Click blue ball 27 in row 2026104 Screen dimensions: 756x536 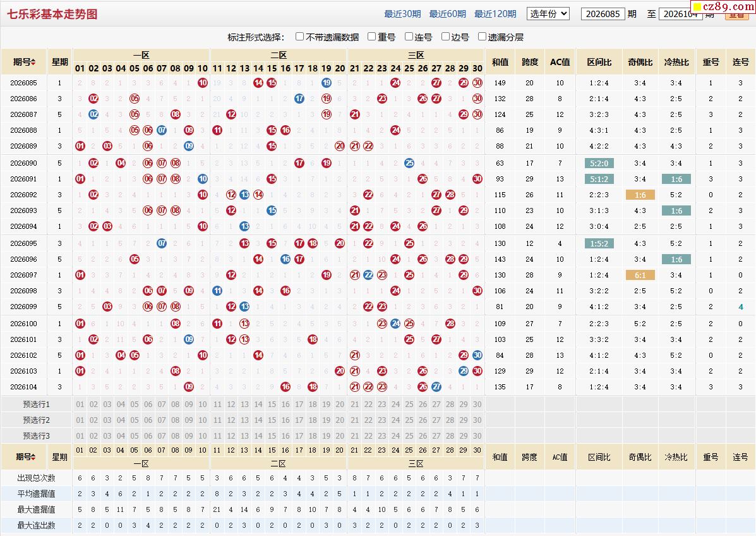coord(436,387)
